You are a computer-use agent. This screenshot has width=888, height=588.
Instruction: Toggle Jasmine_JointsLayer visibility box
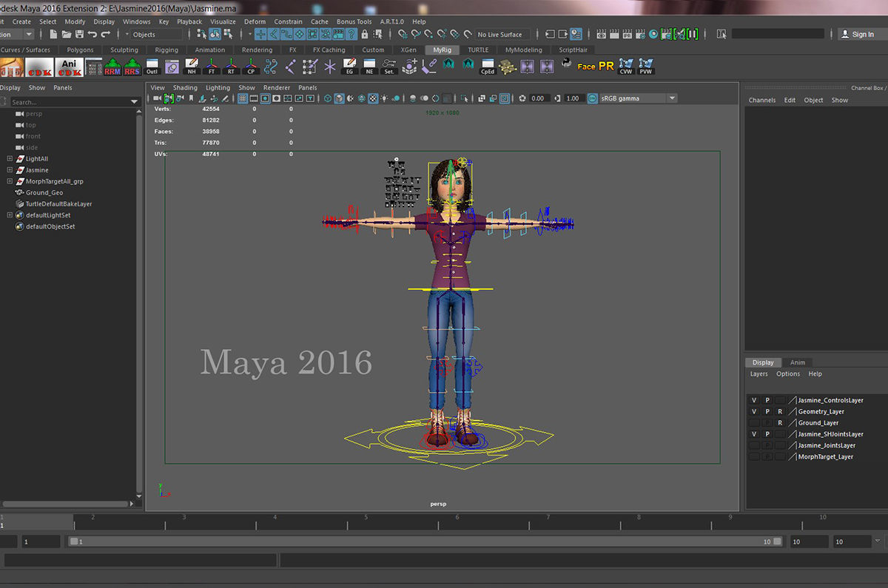click(x=754, y=445)
